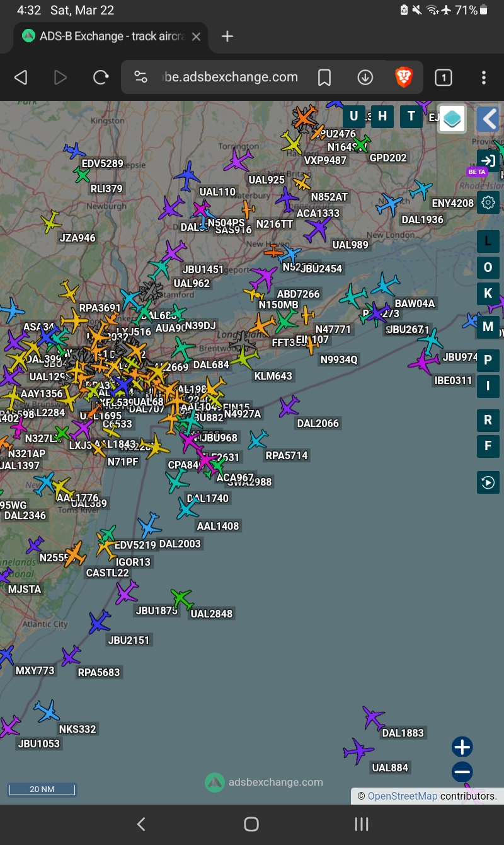Open the map layers selector
Viewport: 504px width, 845px height.
click(x=452, y=119)
